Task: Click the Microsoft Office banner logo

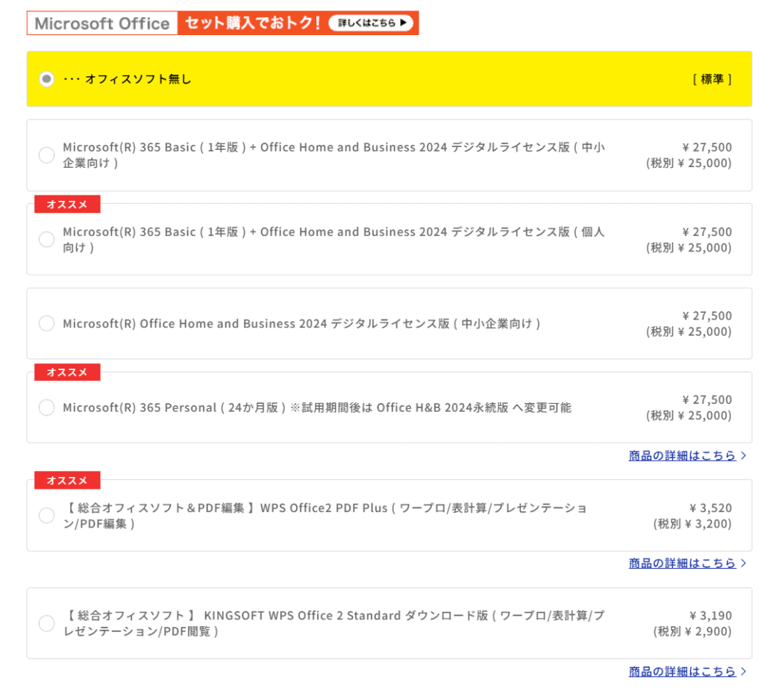Action: pos(102,23)
